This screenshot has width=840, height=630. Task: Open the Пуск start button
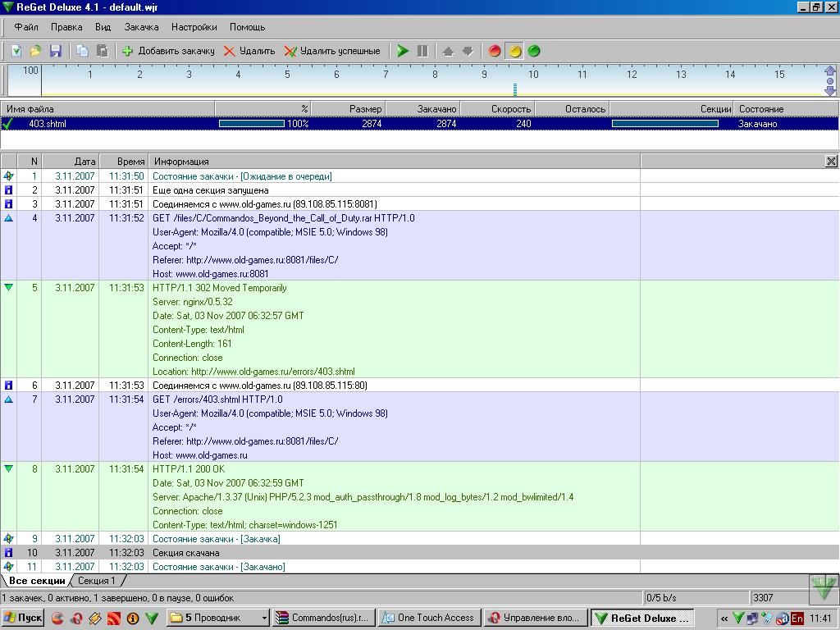(23, 618)
